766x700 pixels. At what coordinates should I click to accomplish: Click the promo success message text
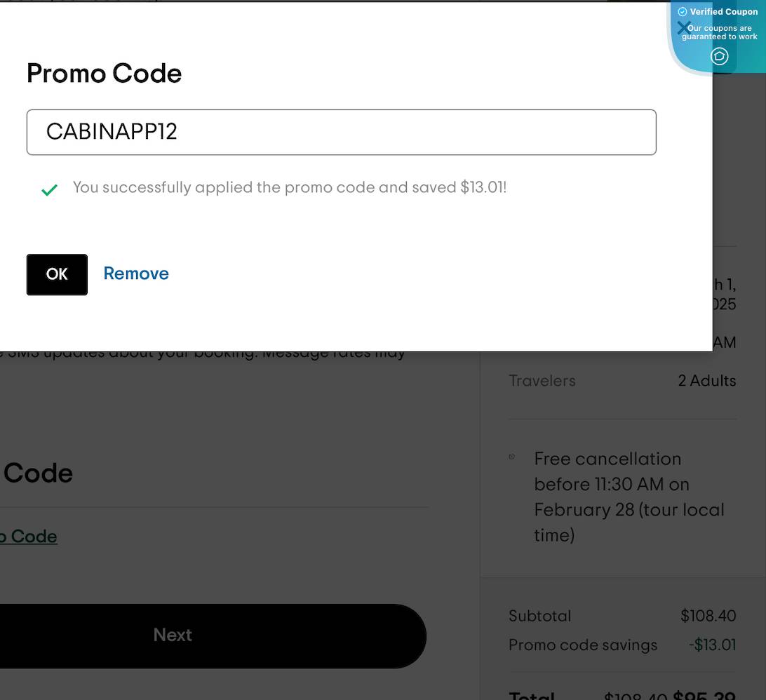(x=290, y=187)
